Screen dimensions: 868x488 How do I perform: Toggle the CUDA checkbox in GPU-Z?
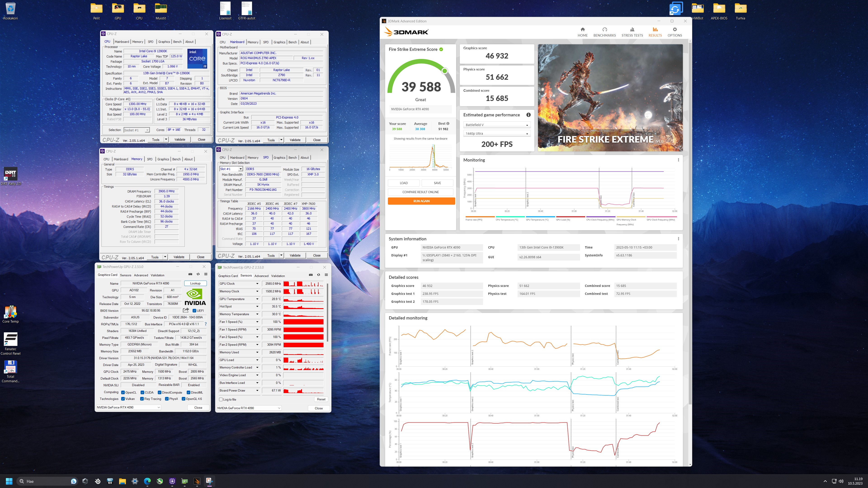(143, 392)
